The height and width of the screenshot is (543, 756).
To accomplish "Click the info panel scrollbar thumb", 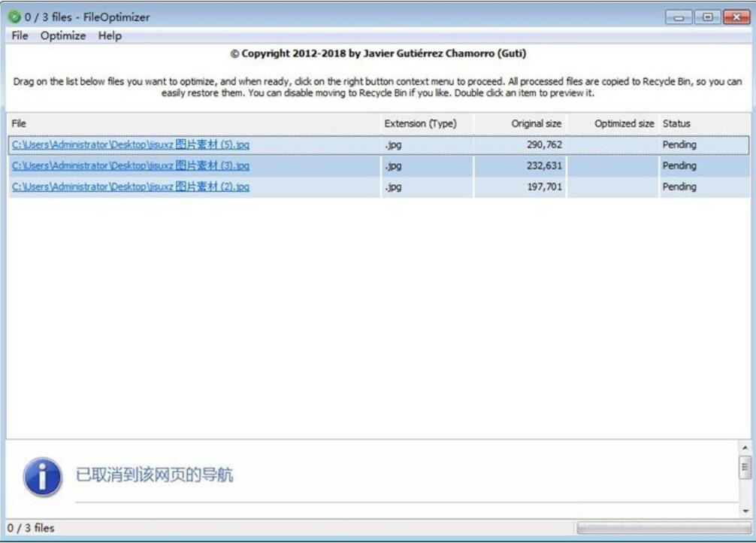I will tap(745, 467).
